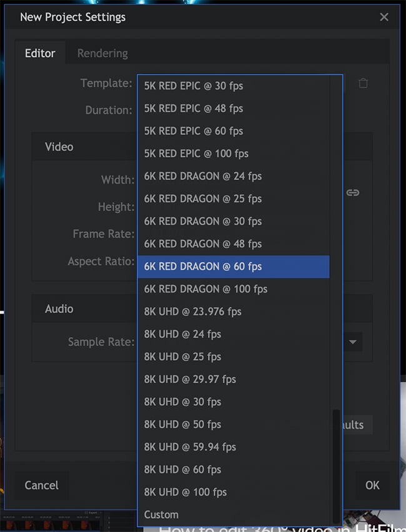Choose 6K RED DRAGON @ 100 fps
The width and height of the screenshot is (406, 532).
pos(234,289)
